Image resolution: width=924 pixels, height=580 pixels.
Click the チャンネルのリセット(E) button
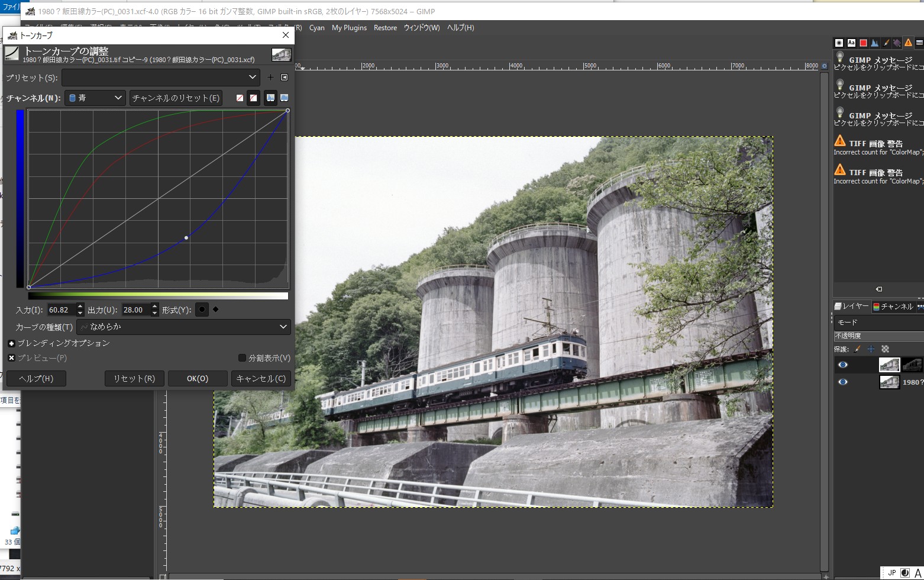pos(176,98)
